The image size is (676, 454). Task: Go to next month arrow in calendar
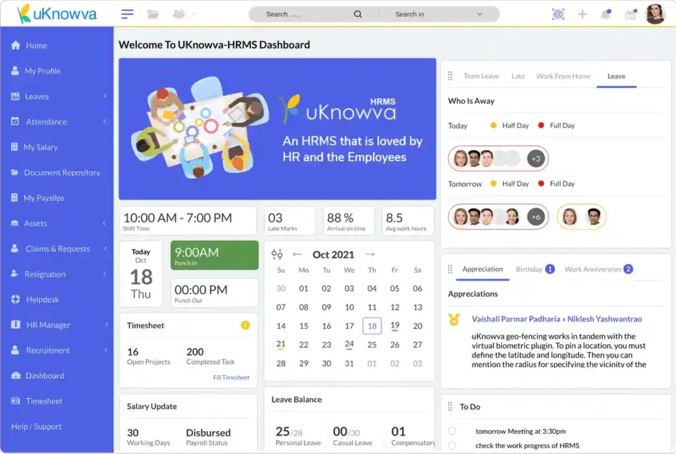[x=370, y=255]
